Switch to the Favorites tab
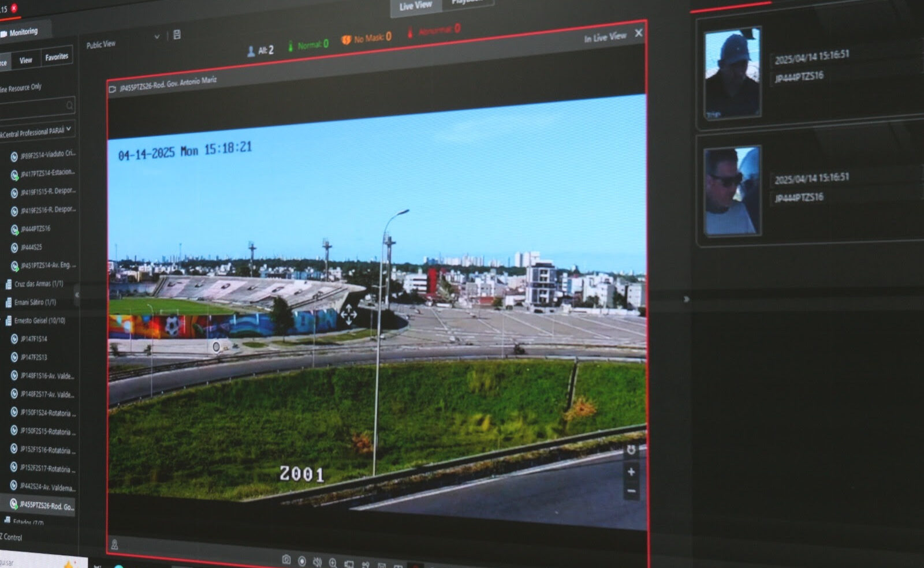This screenshot has width=924, height=568. pyautogui.click(x=57, y=57)
